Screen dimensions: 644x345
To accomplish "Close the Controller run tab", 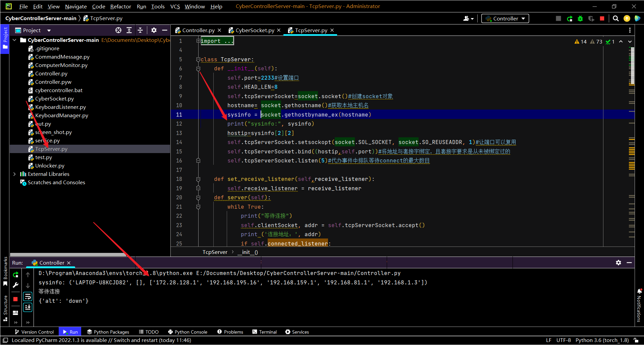I will pos(69,263).
